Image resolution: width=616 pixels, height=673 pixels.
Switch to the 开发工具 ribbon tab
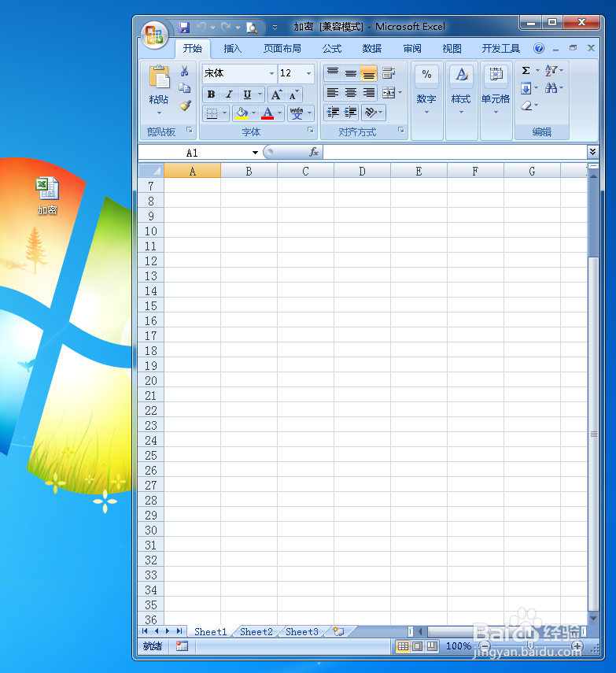[501, 49]
